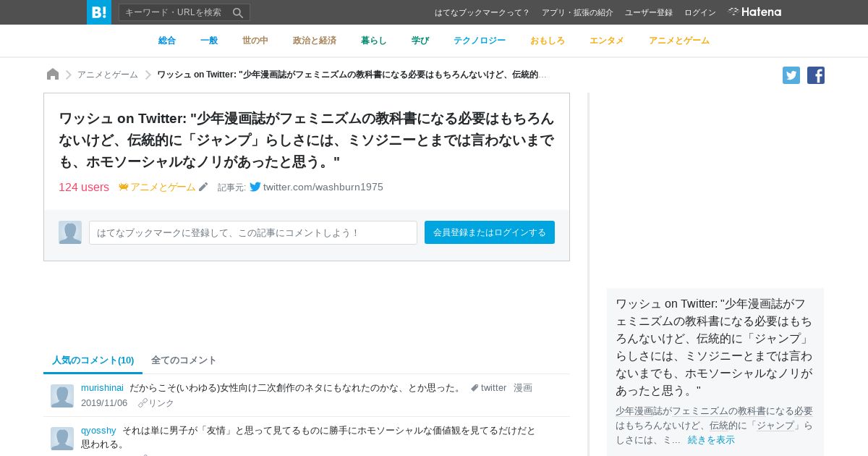Viewport: 868px width, 456px height.
Task: Click 会員登録またはログインする button
Action: coord(490,232)
